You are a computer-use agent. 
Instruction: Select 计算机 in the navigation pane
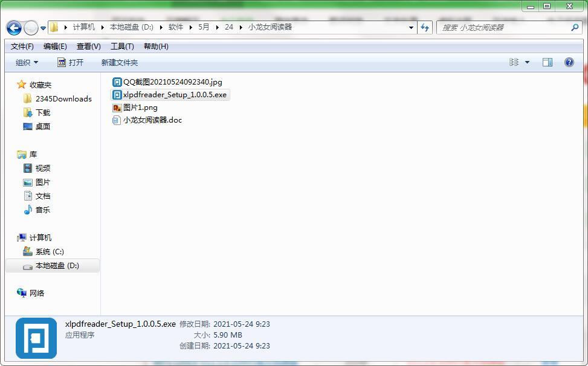pyautogui.click(x=40, y=237)
